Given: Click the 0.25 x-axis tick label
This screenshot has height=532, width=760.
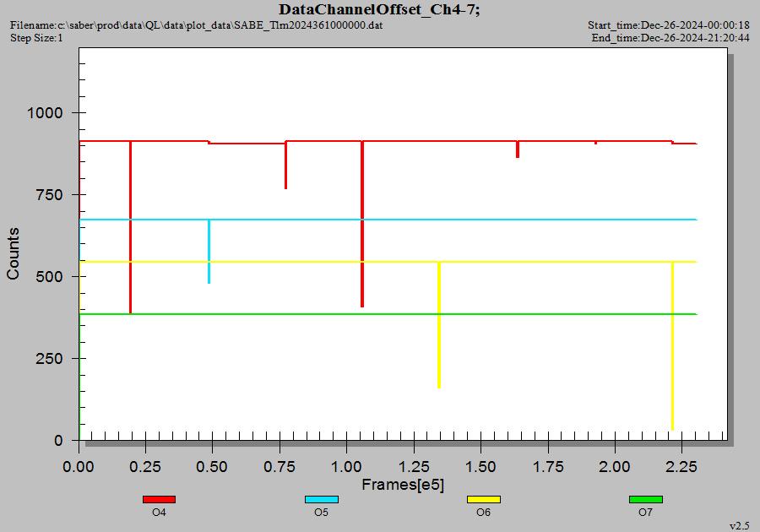Looking at the screenshot, I should pos(145,467).
